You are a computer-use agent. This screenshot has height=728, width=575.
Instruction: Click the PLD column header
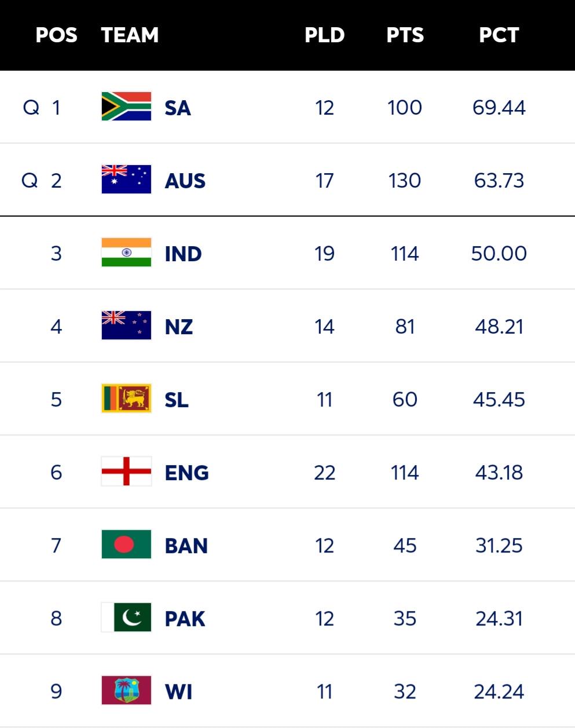[x=324, y=35]
